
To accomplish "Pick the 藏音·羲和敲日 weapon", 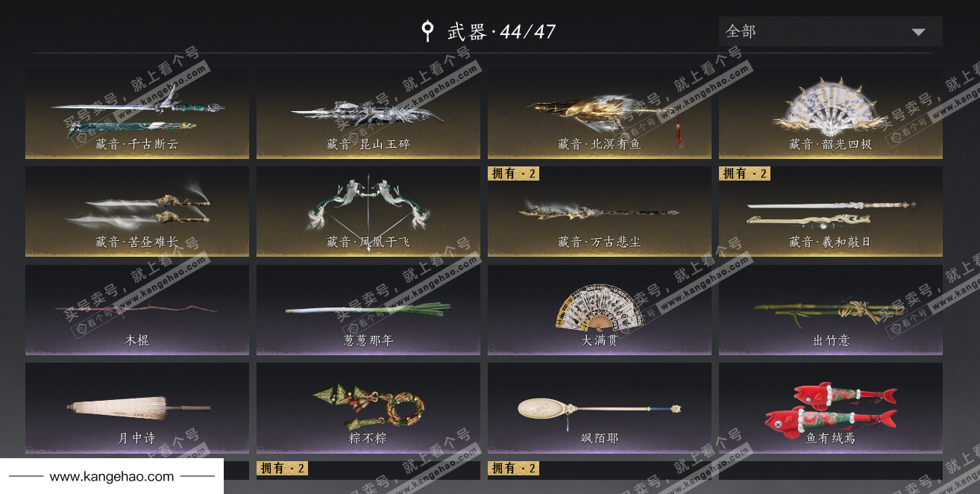I will coord(831,212).
